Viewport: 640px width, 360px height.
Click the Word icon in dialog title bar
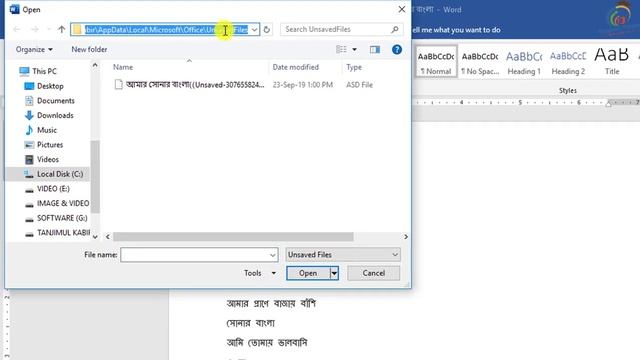coord(15,9)
